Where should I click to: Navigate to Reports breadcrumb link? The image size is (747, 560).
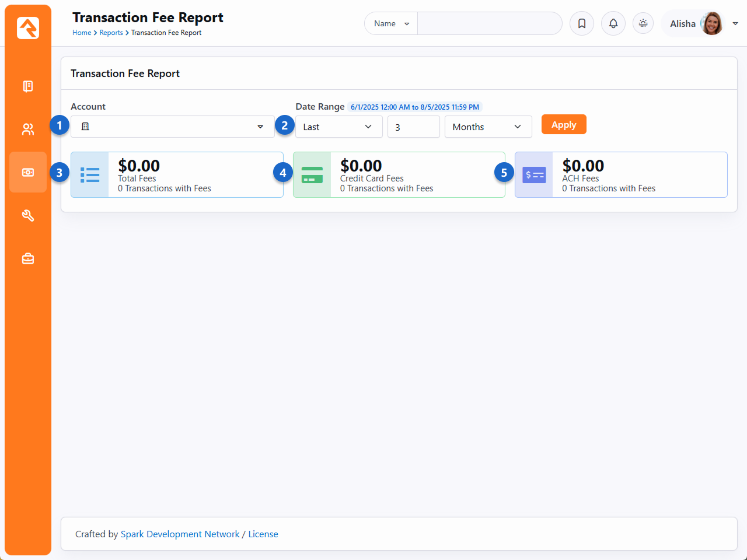click(111, 33)
